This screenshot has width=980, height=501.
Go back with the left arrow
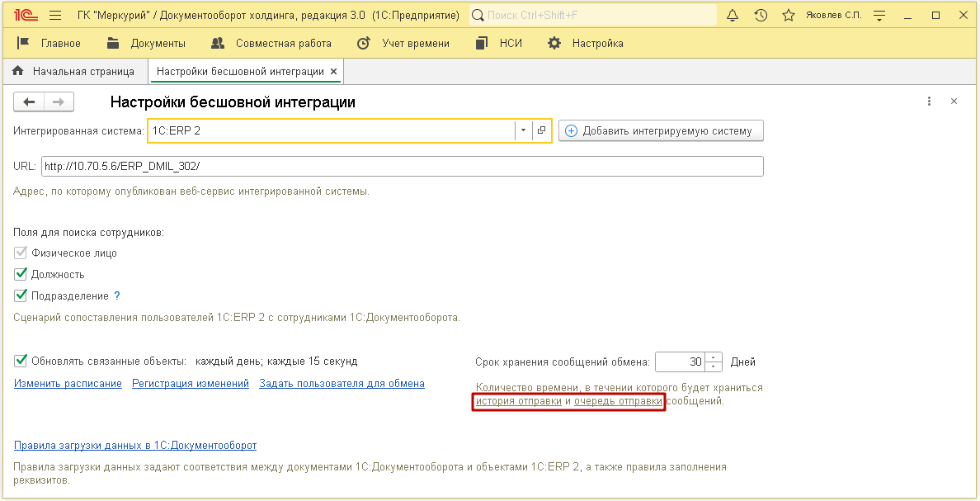pos(30,102)
